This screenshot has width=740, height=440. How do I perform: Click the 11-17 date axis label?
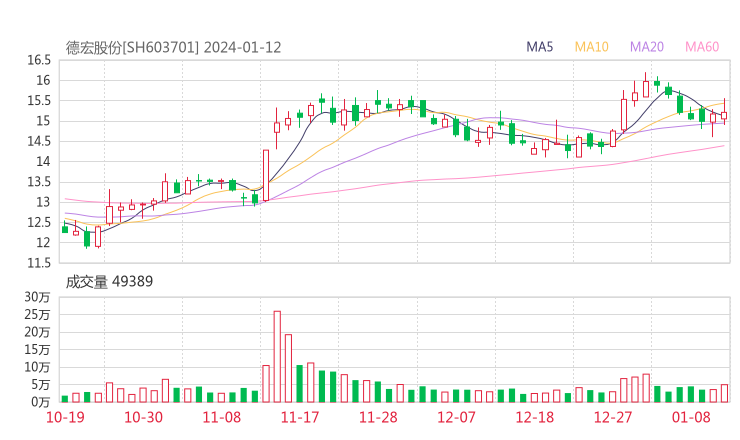[300, 417]
